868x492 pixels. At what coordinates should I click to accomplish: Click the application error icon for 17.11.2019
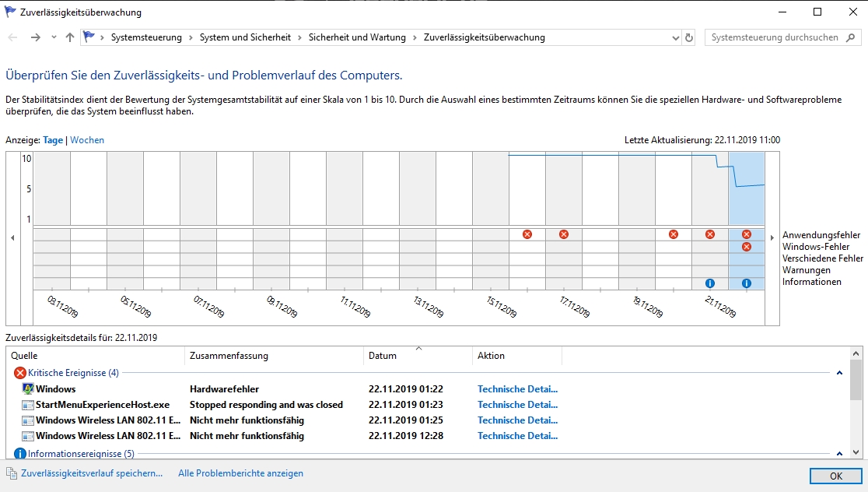[564, 234]
